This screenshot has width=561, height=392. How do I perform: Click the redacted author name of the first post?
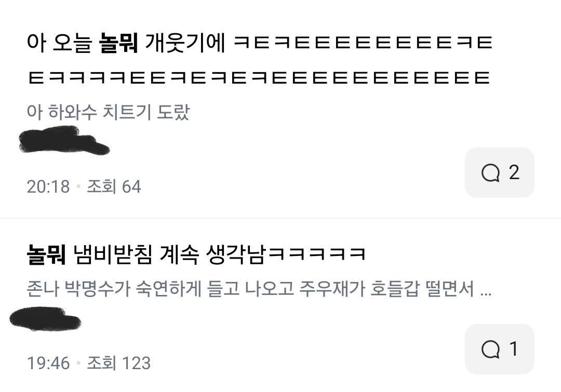64,141
